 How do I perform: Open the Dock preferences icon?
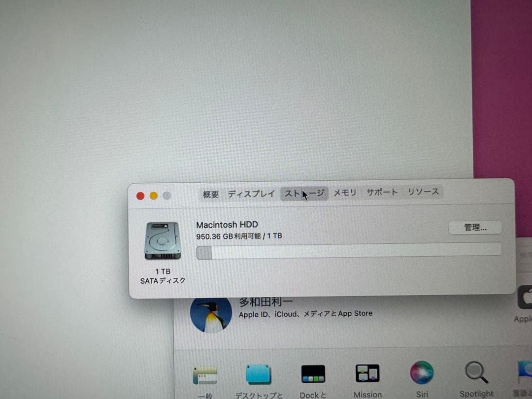click(313, 375)
